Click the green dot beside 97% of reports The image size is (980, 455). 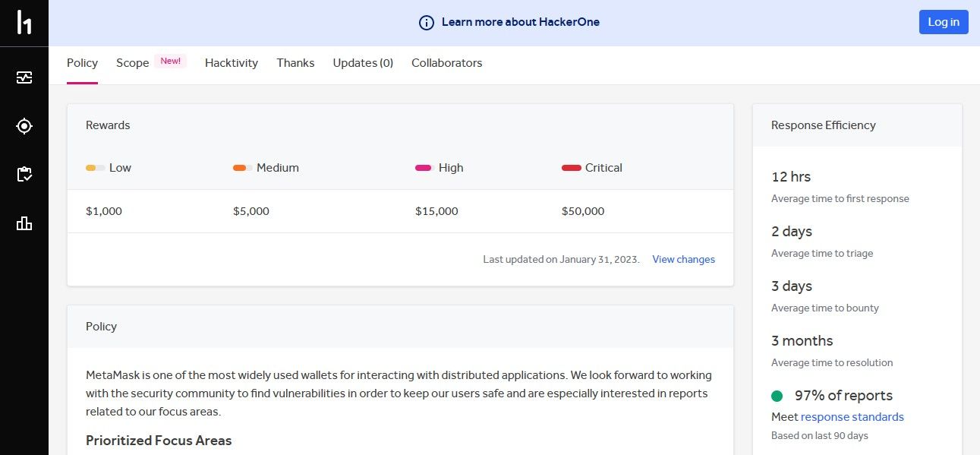777,396
